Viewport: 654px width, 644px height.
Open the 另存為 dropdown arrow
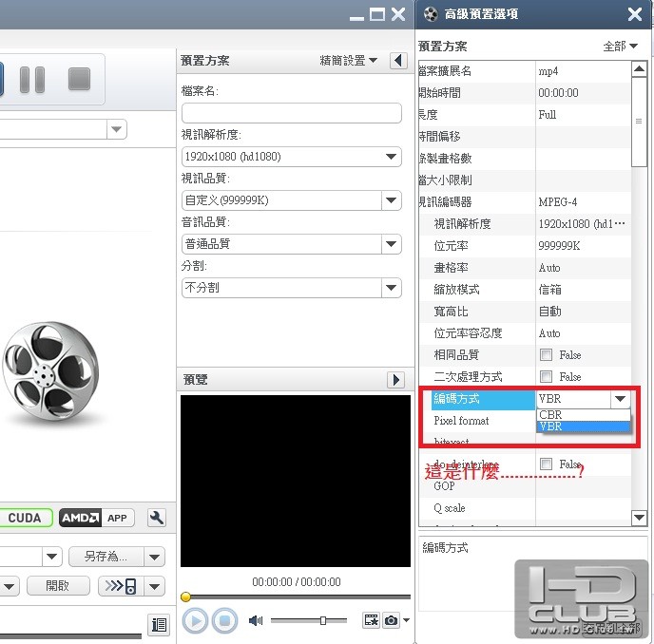(154, 557)
